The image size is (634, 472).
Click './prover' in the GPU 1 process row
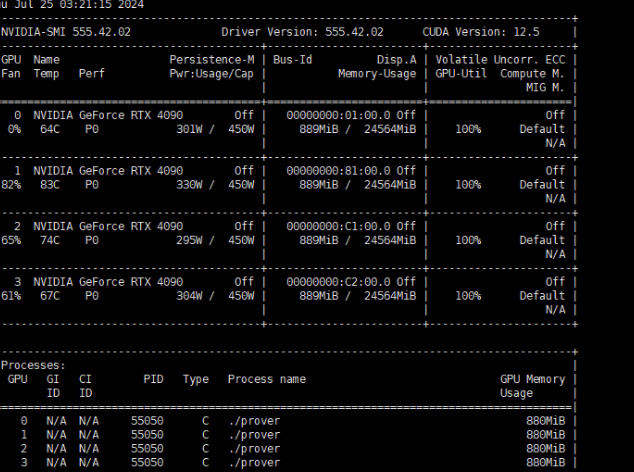[254, 435]
